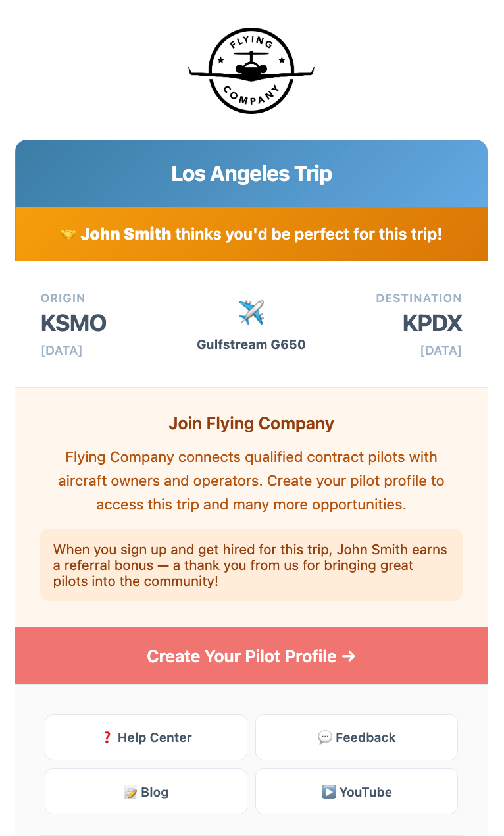Screen dimensions: 504x836
Task: Click the DESTINATION label
Action: coord(418,298)
